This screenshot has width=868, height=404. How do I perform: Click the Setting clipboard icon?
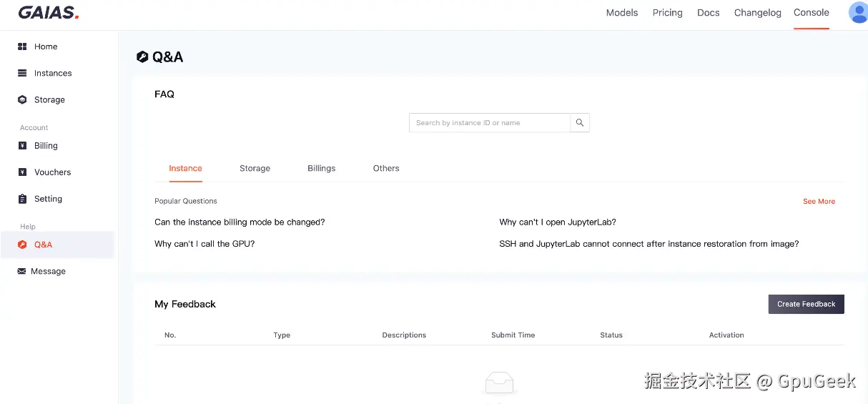pyautogui.click(x=22, y=199)
